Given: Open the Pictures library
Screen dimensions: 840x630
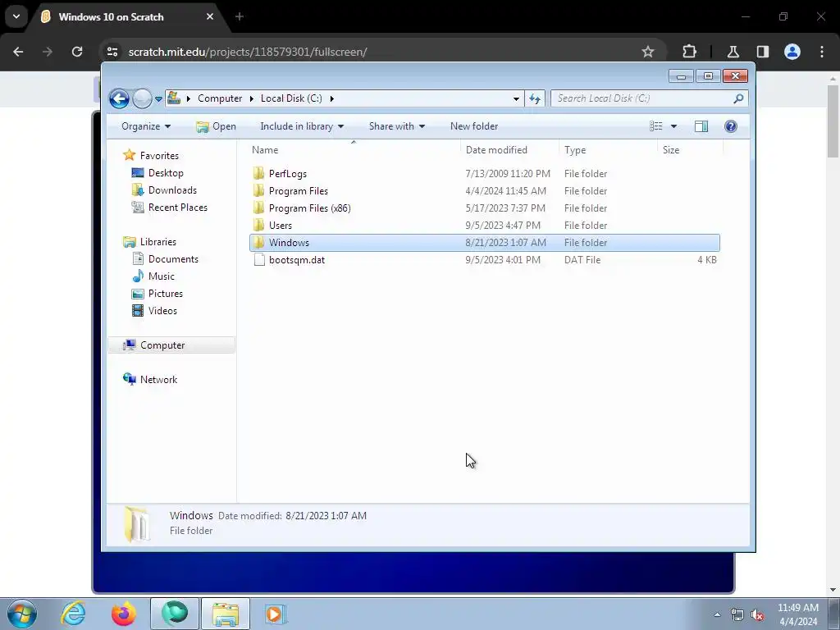Looking at the screenshot, I should (x=166, y=294).
